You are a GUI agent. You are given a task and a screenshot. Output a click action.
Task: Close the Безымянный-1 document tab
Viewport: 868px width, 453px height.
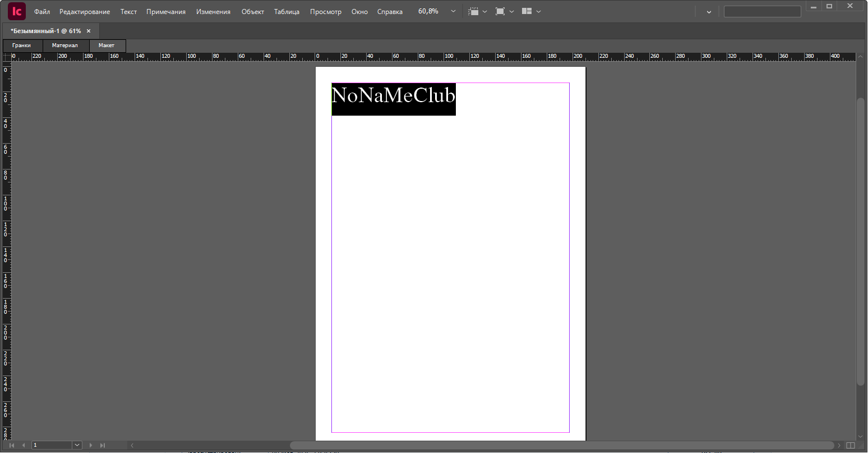click(89, 31)
